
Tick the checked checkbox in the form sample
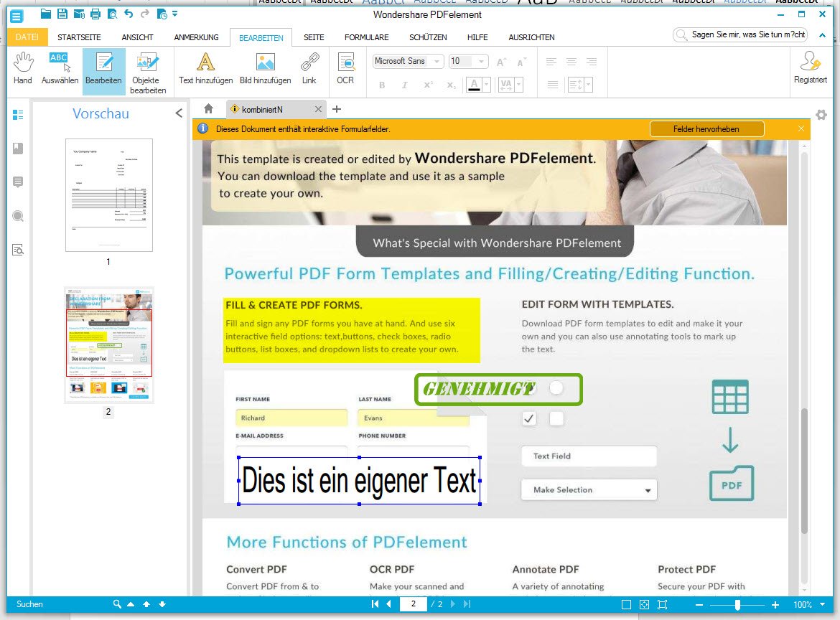tap(528, 418)
